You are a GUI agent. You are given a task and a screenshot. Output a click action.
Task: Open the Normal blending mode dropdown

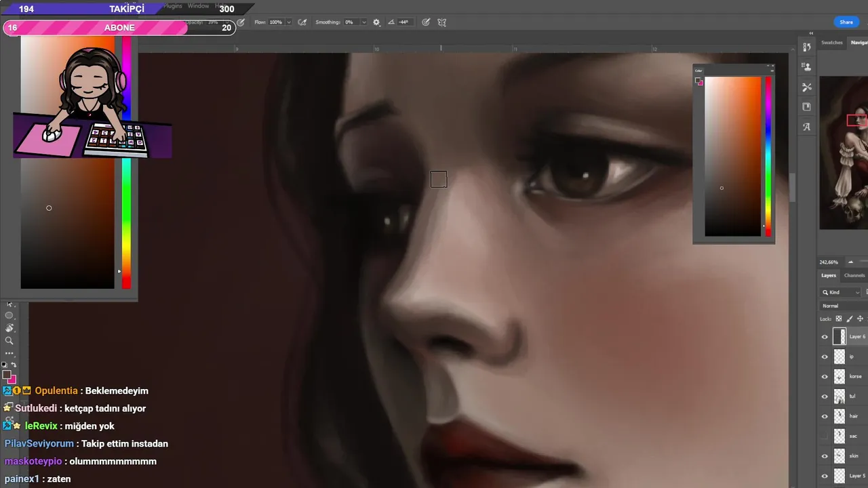coord(844,306)
